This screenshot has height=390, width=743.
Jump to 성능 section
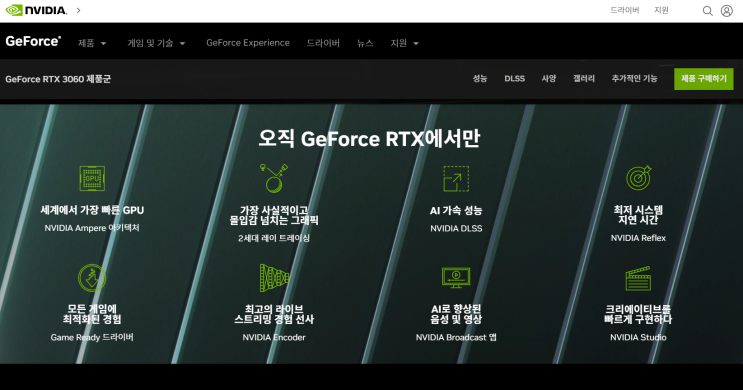coord(480,79)
